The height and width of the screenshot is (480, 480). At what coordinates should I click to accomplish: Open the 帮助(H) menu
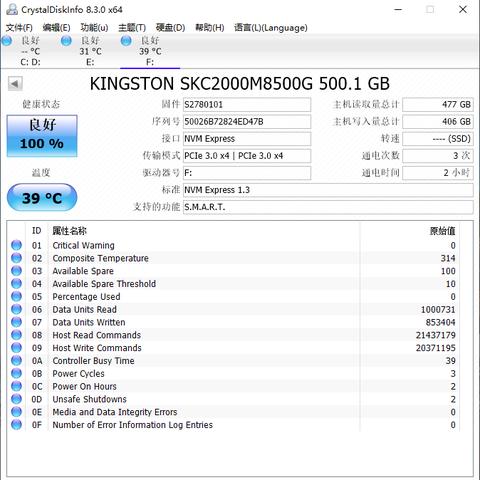click(x=210, y=28)
